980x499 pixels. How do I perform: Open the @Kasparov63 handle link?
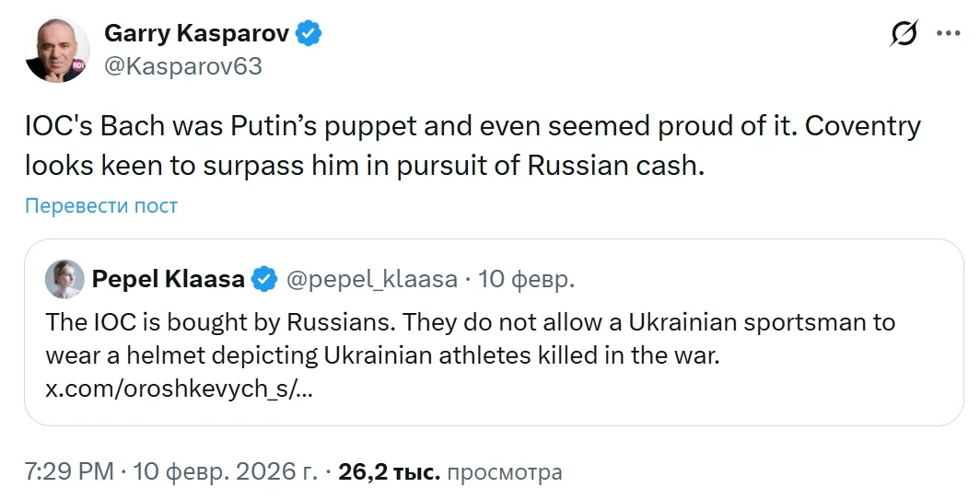tap(183, 66)
